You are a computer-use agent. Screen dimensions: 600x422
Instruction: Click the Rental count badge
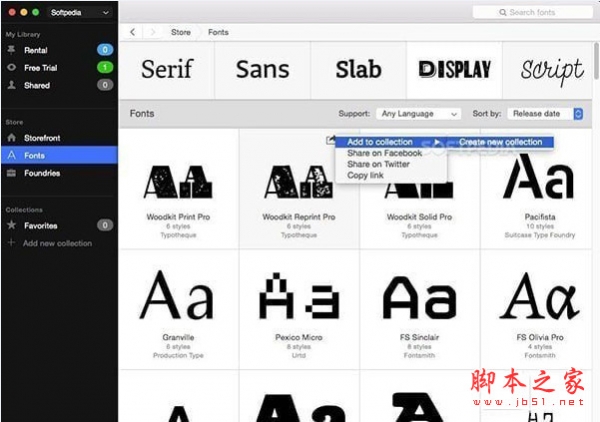pos(105,50)
